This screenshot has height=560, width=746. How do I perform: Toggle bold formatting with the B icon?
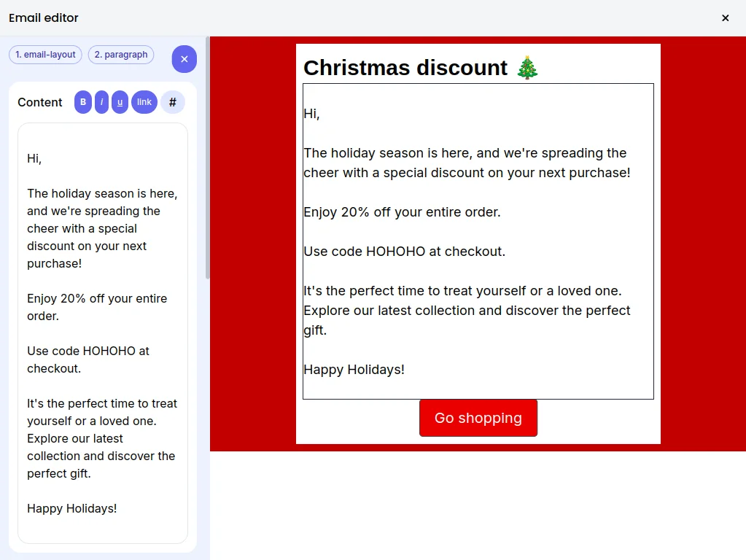[82, 102]
